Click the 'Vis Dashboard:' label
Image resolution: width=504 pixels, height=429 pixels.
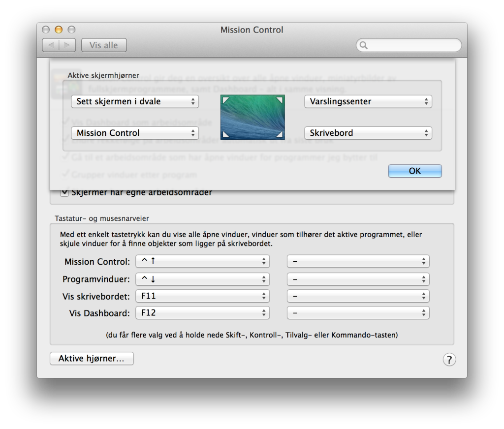(x=99, y=313)
